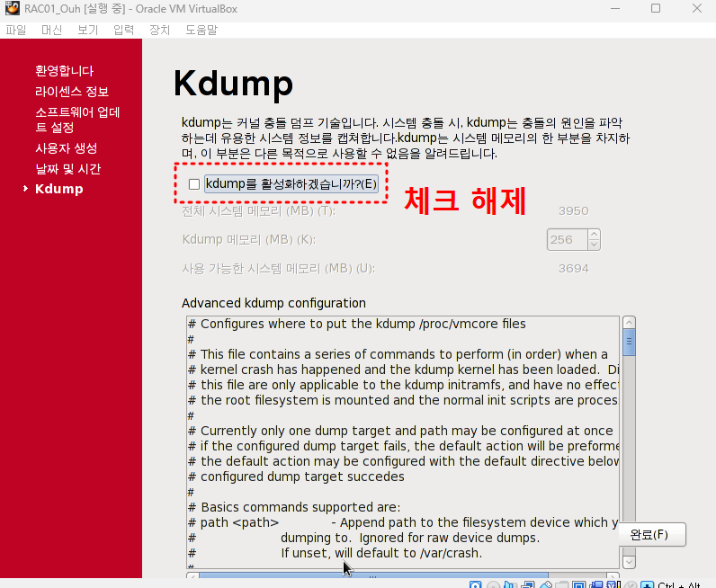
Task: Select 사용자 생성 in the sidebar
Action: coord(67,148)
